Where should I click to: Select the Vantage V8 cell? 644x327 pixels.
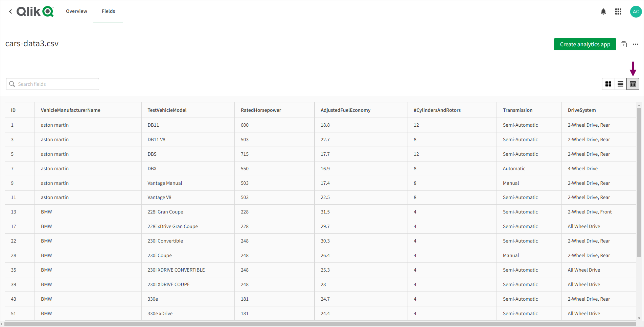point(188,197)
